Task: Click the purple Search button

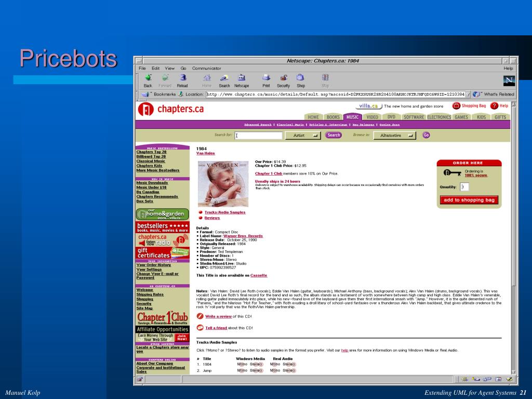Action: pyautogui.click(x=334, y=135)
